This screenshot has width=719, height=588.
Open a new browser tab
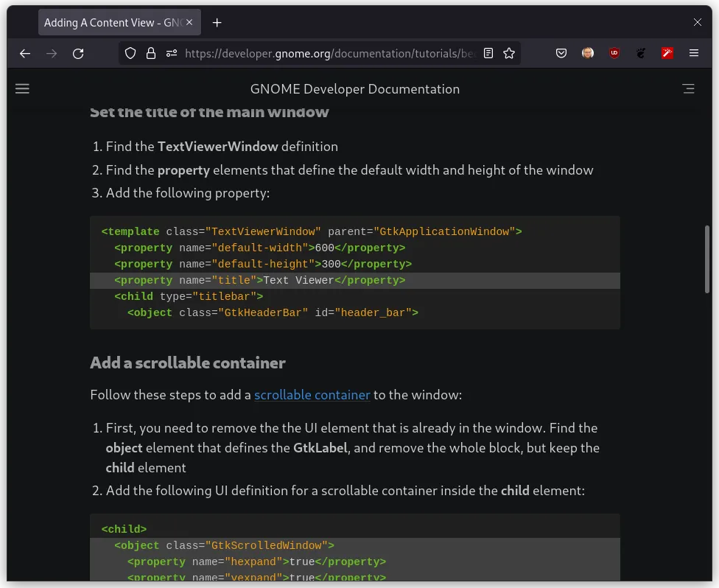pyautogui.click(x=217, y=23)
